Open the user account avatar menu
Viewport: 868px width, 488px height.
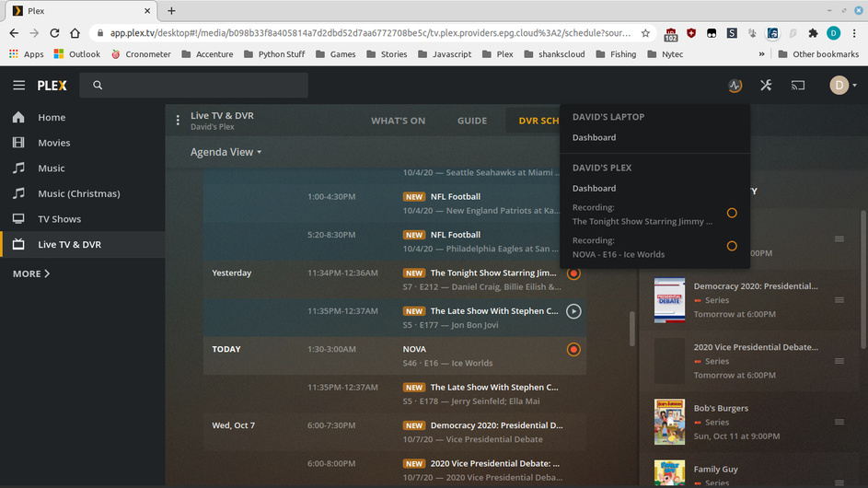tap(842, 86)
